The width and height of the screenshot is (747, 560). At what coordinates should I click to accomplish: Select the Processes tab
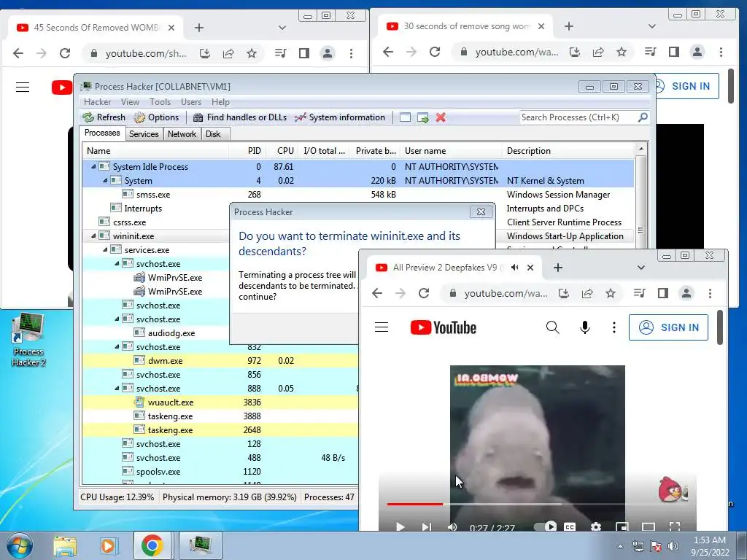point(102,133)
